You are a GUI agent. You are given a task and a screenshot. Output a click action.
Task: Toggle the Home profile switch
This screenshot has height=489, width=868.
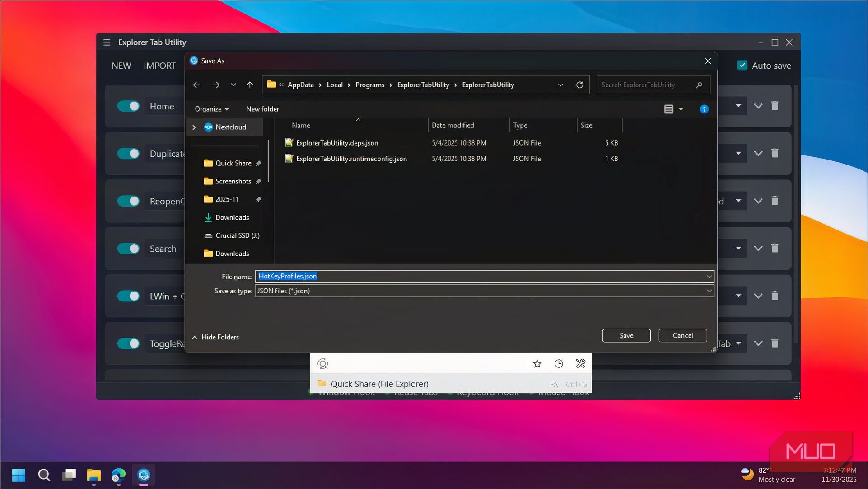pos(128,106)
